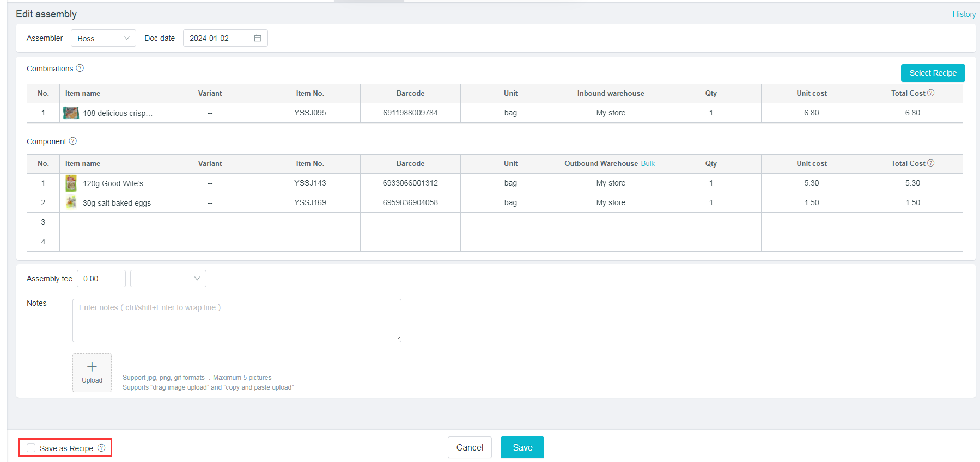This screenshot has width=980, height=462.
Task: Click the help icon next to Combinations
Action: 80,68
